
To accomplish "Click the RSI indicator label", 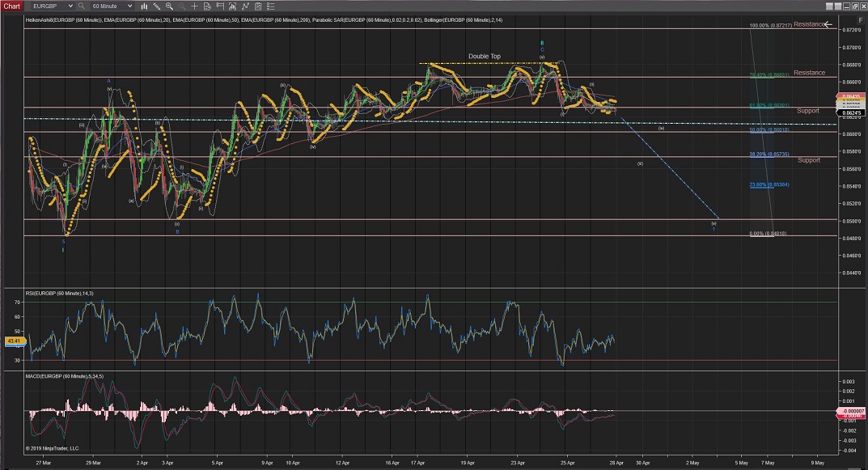I will 61,293.
